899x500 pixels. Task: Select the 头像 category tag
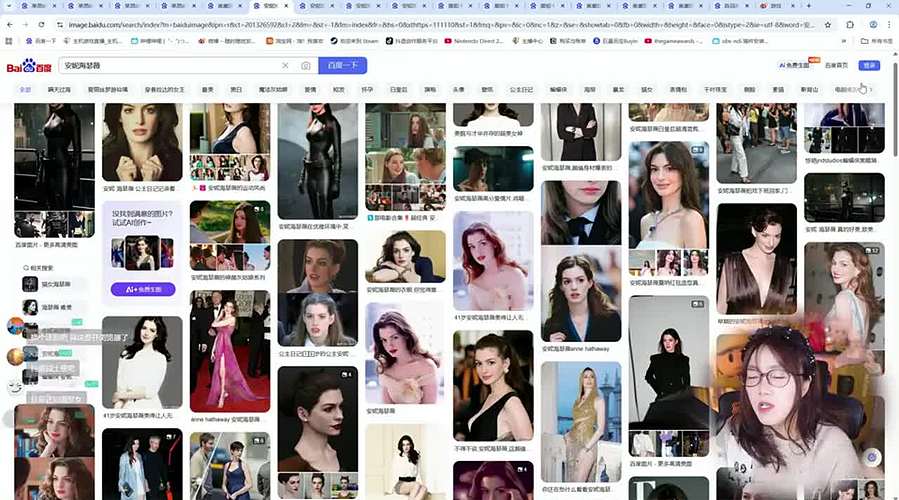tap(457, 89)
